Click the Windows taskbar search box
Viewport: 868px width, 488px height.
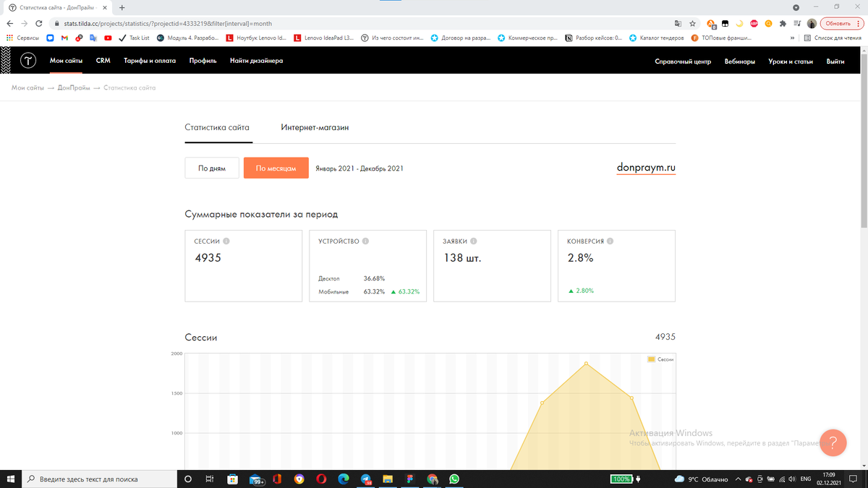(x=100, y=479)
